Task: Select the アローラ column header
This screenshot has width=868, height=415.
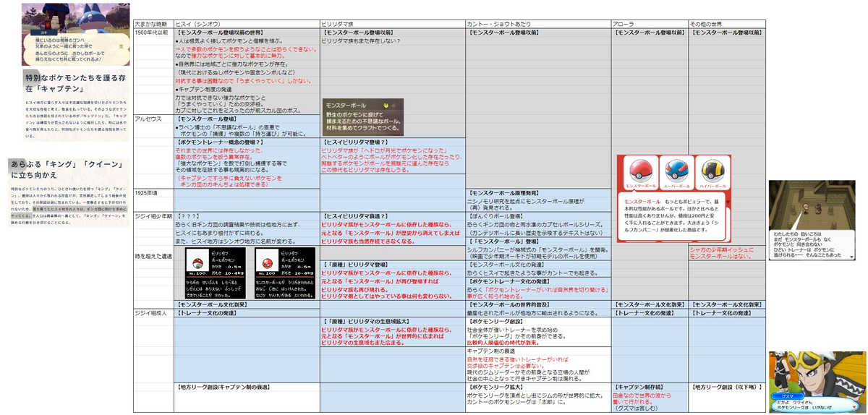Action: pyautogui.click(x=650, y=25)
